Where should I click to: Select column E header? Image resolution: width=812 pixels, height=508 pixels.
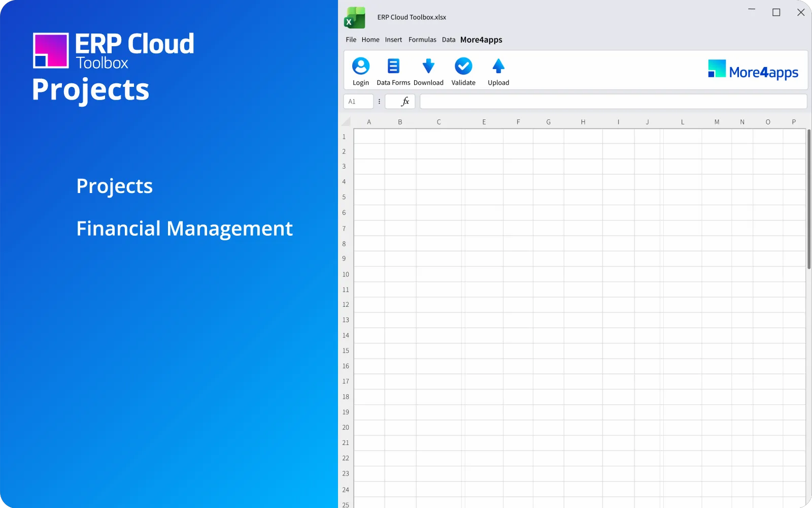point(484,122)
